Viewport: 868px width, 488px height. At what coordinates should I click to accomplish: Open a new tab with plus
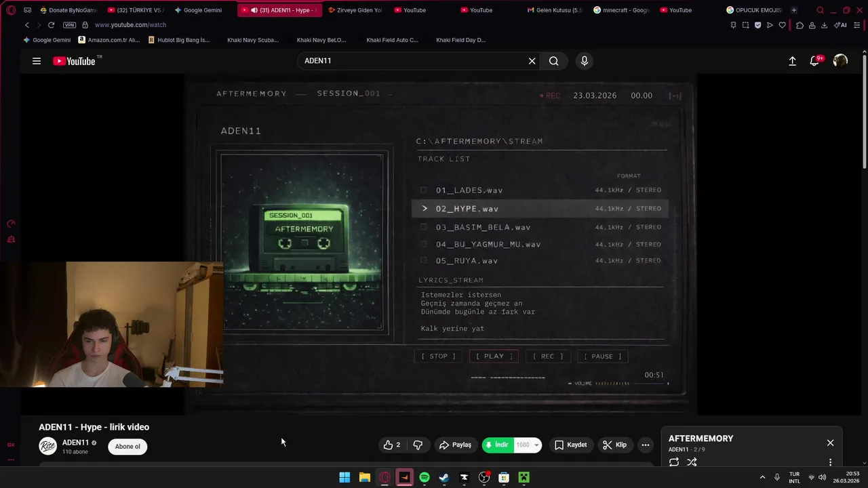[x=793, y=10]
